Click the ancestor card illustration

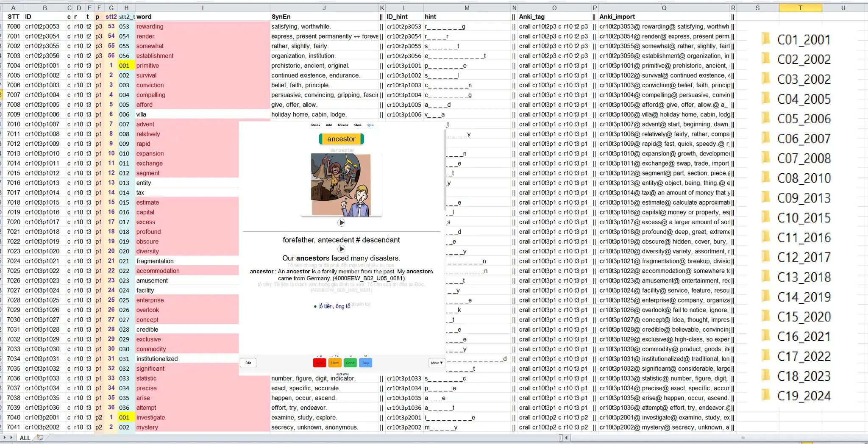(341, 185)
